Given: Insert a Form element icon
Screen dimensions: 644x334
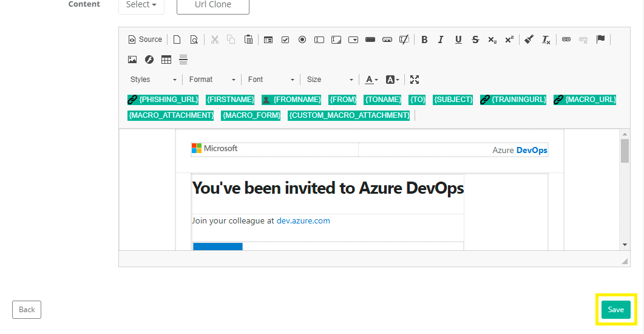Looking at the screenshot, I should click(x=268, y=39).
